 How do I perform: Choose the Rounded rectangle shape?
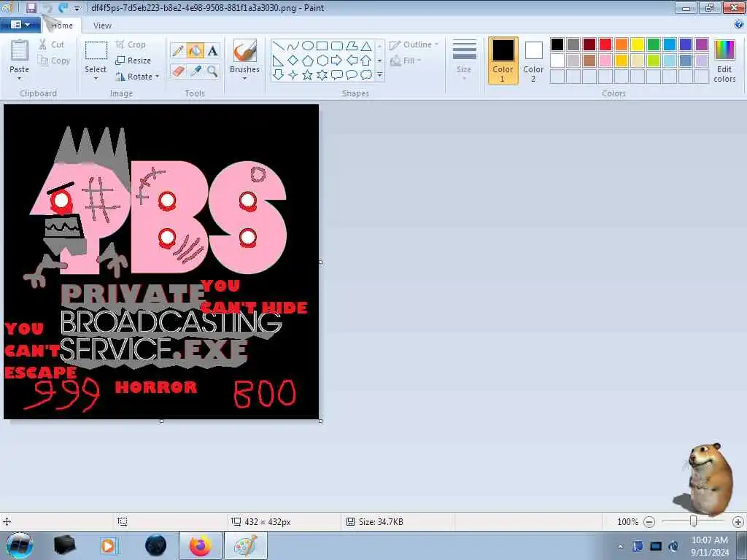point(337,46)
